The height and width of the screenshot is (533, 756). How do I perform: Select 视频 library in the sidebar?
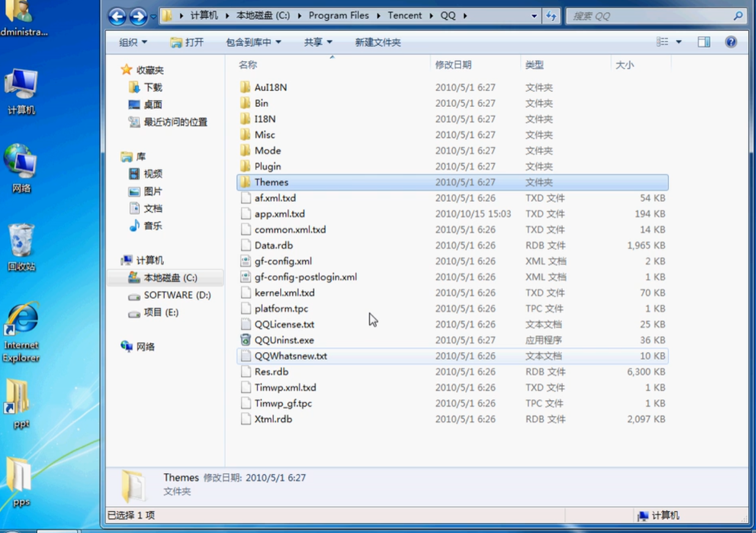pyautogui.click(x=153, y=174)
